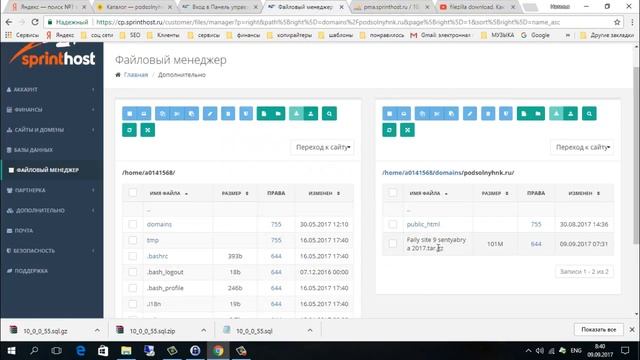Sort the podsolnyhnk.ru panel by РАЗМЕР column

[495, 193]
